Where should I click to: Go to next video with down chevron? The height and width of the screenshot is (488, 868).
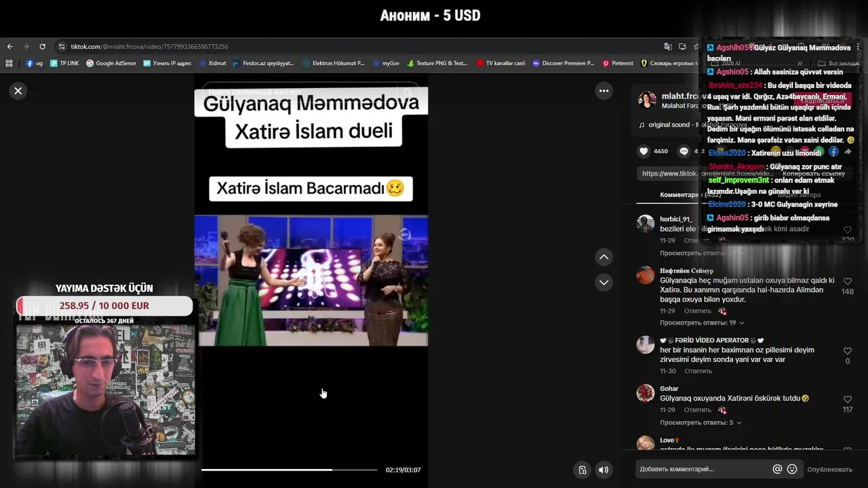604,282
